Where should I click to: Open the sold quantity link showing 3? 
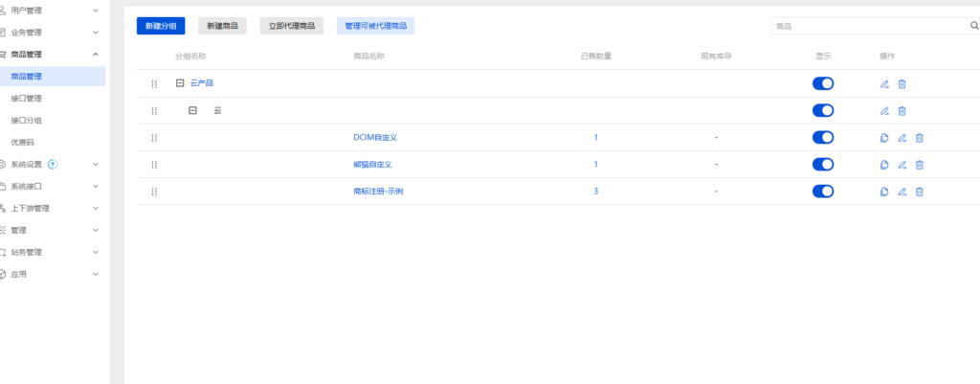pos(595,192)
